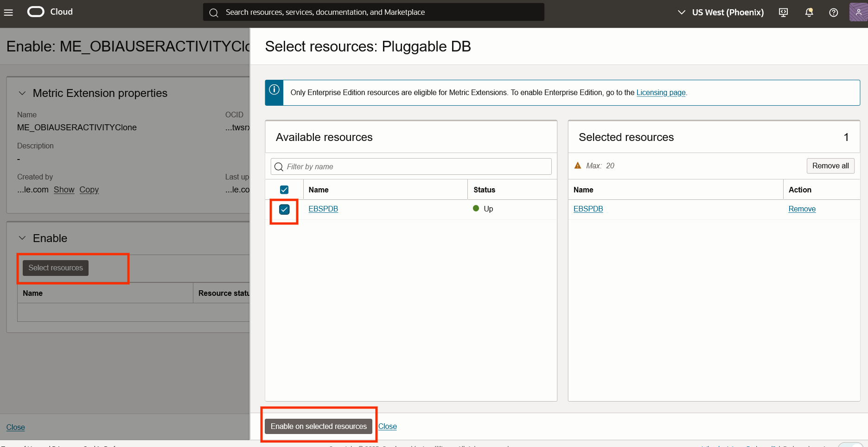The image size is (868, 447).
Task: Click the Select resources button
Action: [55, 268]
